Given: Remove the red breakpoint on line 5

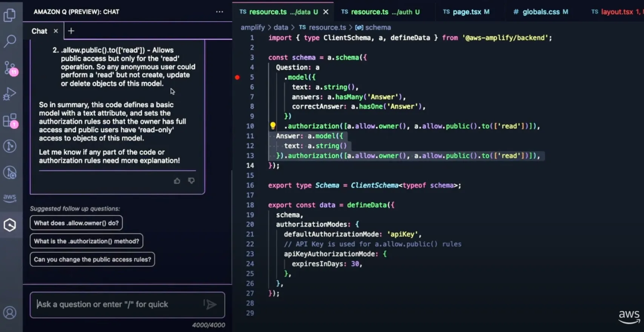Looking at the screenshot, I should pyautogui.click(x=237, y=77).
